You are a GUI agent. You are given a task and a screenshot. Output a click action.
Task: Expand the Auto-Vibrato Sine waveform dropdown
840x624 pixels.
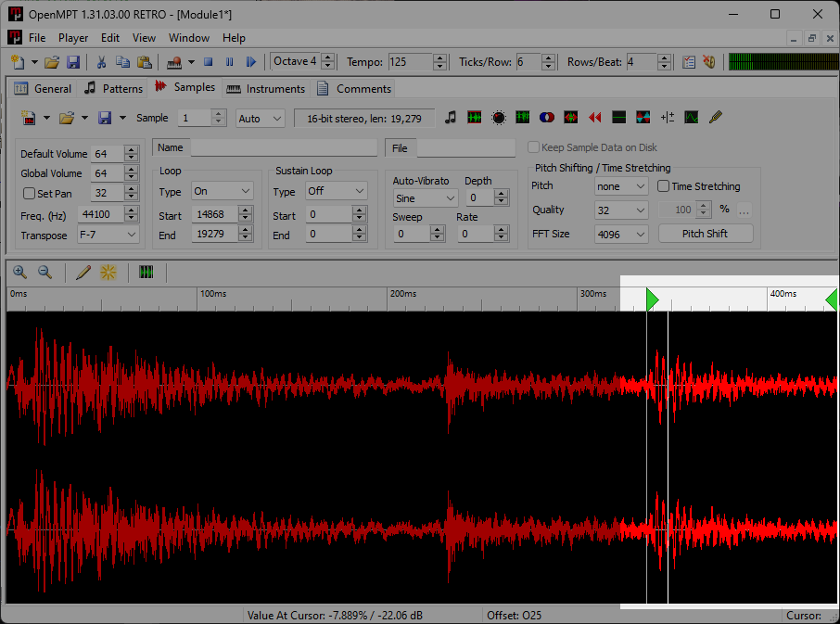[x=425, y=198]
